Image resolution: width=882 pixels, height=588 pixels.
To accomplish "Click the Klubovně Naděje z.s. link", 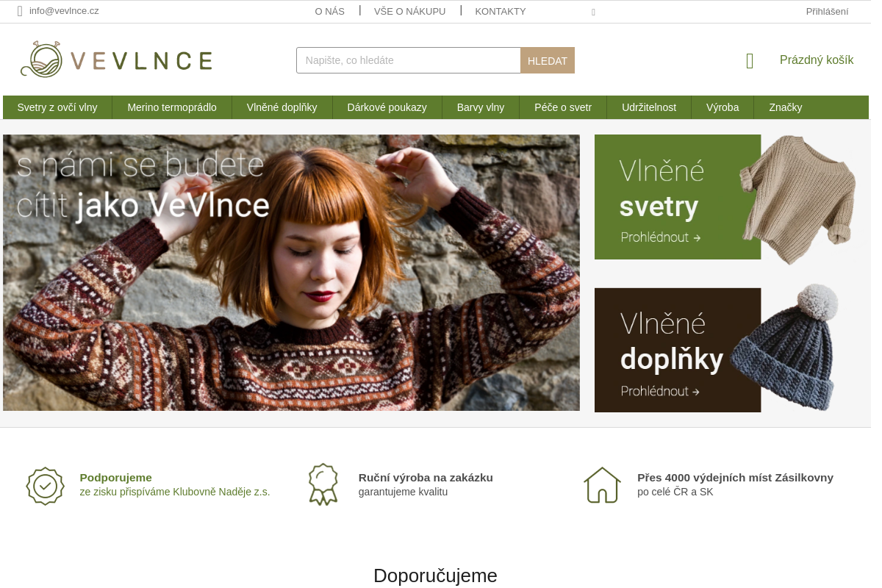I will click(220, 492).
